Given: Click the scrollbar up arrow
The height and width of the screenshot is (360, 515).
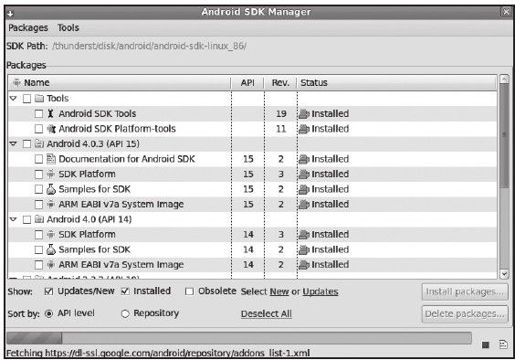Looking at the screenshot, I should pyautogui.click(x=504, y=79).
